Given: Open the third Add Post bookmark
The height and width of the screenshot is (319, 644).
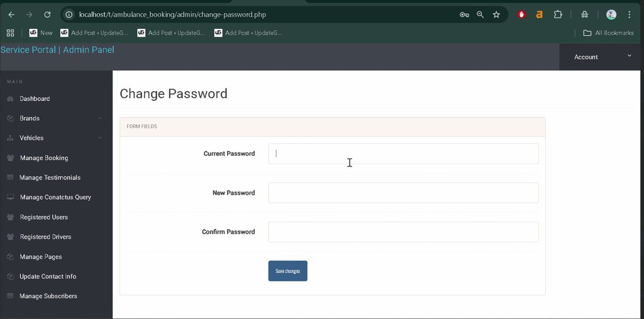Looking at the screenshot, I should [x=248, y=33].
